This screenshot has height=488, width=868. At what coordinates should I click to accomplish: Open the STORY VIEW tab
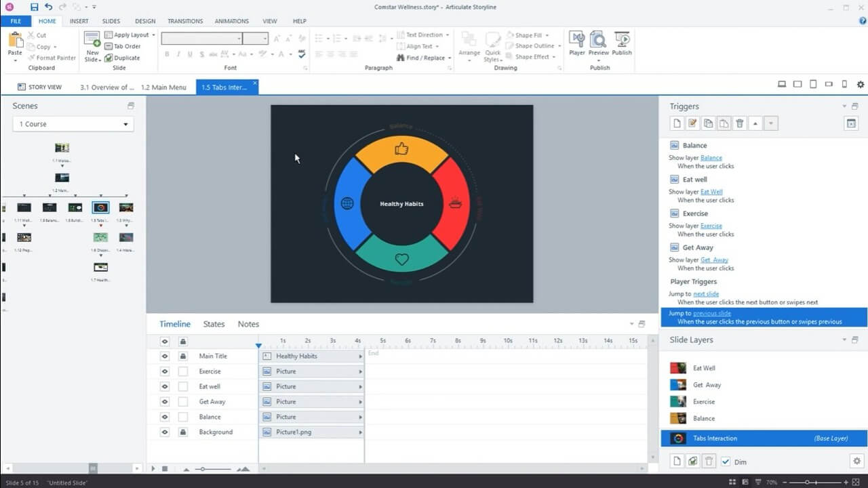(x=39, y=87)
